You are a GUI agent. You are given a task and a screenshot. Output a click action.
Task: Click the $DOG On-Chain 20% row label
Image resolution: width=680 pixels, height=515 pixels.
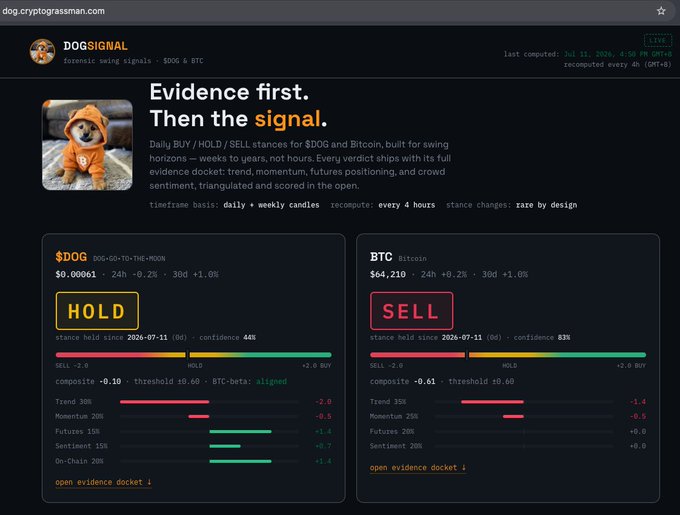79,461
